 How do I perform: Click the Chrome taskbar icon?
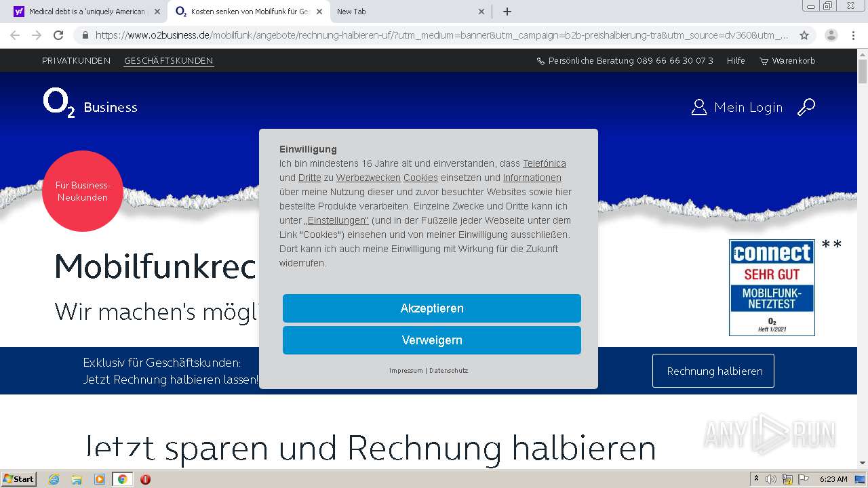coord(122,479)
